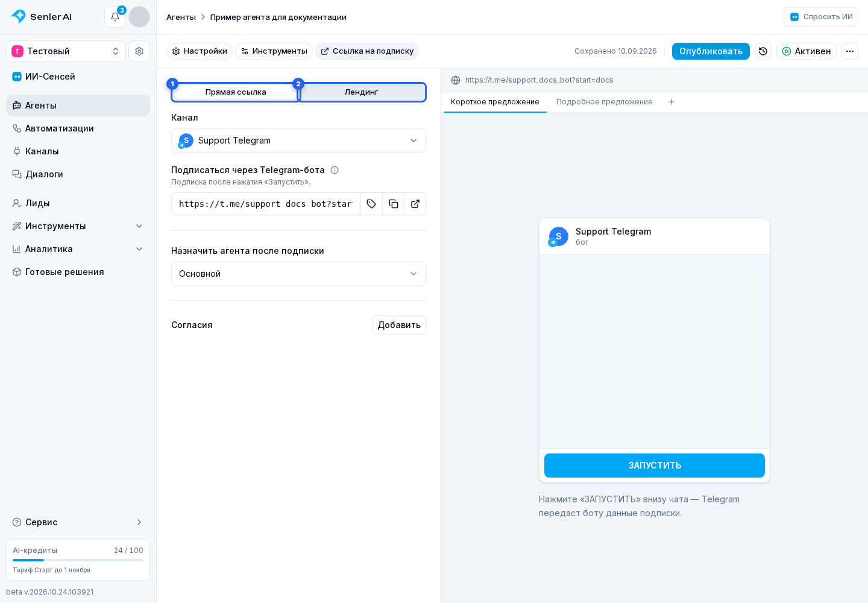Open more options ellipsis menu
This screenshot has width=868, height=603.
coord(850,51)
